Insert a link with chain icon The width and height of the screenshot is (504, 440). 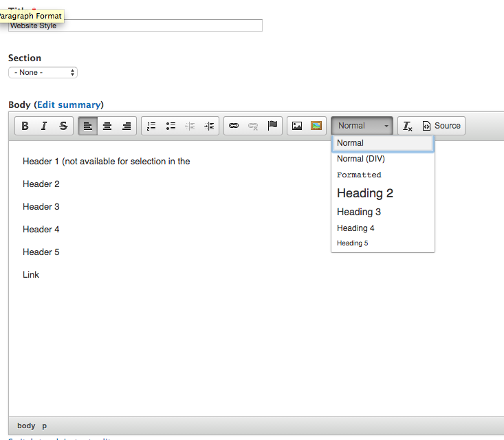234,126
